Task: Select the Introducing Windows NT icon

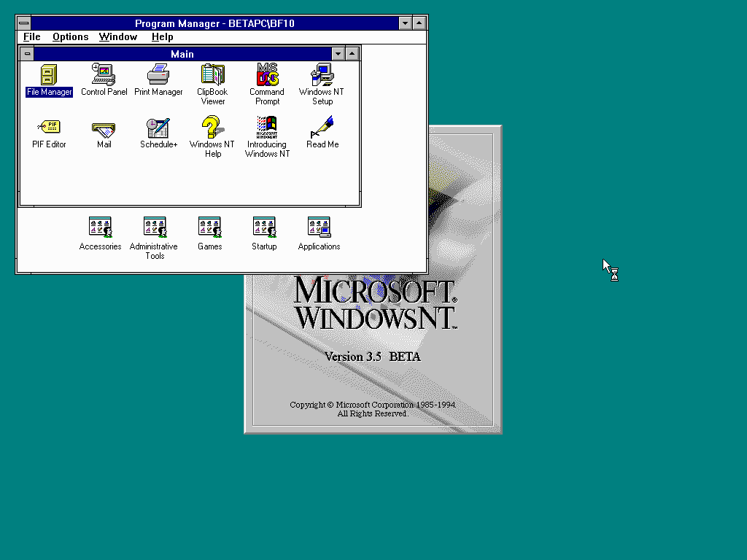Action: point(267,128)
